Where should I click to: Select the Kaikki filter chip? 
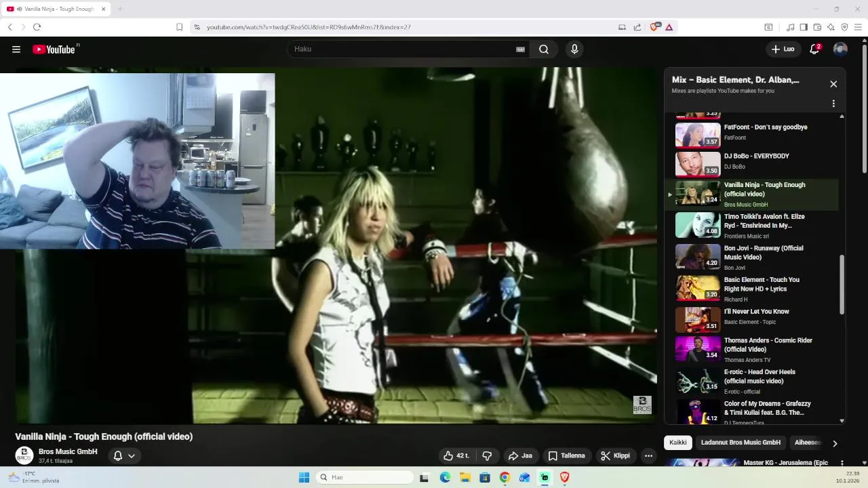coord(678,443)
